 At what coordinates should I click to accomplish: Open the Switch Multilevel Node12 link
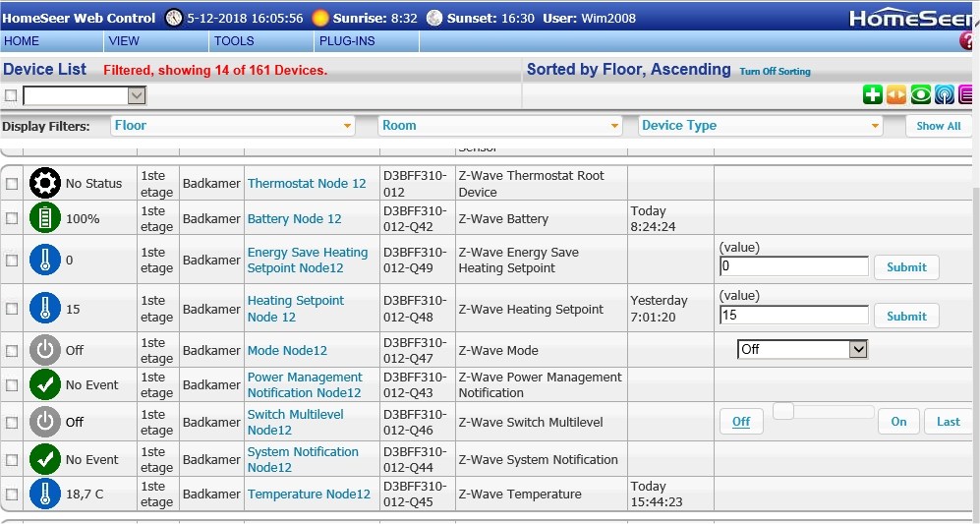[296, 422]
